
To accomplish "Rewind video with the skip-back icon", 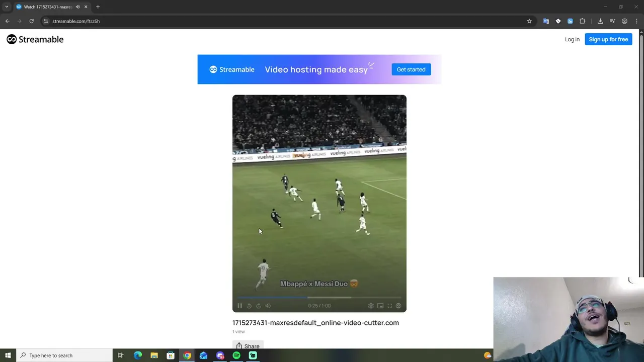I will (x=249, y=306).
